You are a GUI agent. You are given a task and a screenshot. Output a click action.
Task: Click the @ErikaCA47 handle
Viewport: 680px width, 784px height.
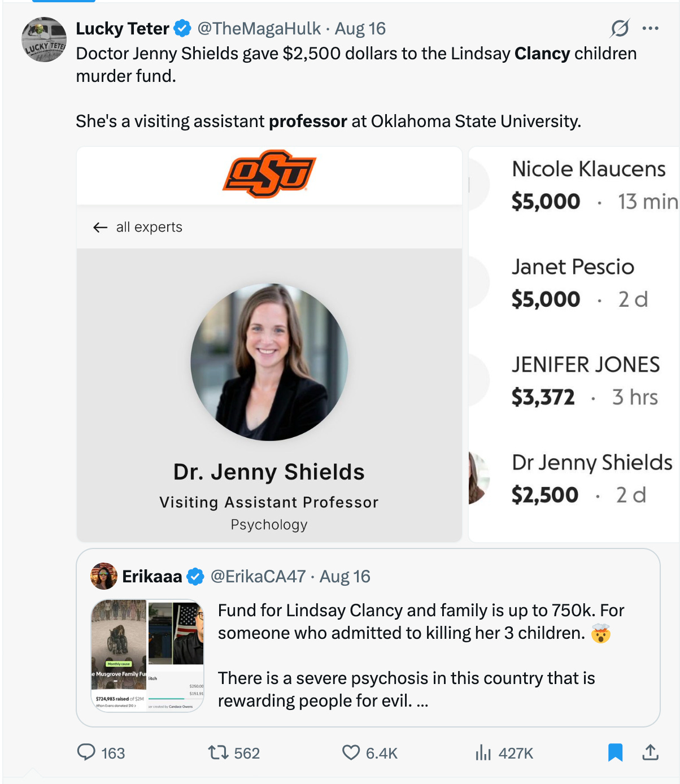258,576
